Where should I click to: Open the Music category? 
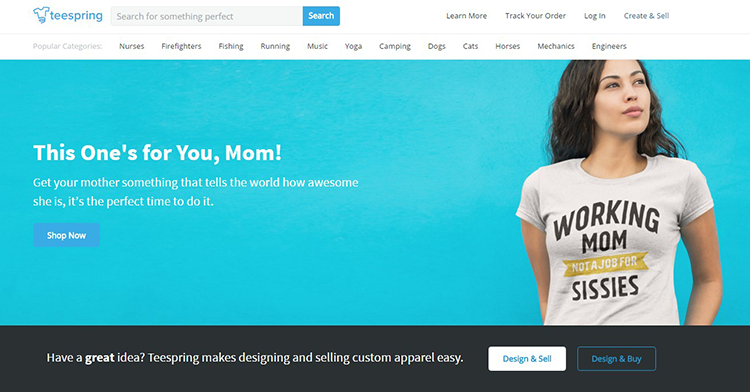pyautogui.click(x=317, y=46)
